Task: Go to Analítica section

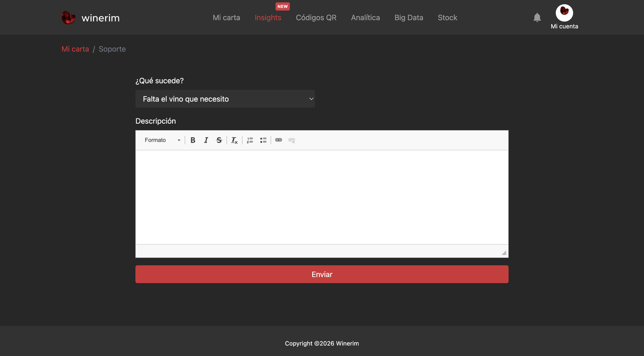Action: tap(365, 18)
